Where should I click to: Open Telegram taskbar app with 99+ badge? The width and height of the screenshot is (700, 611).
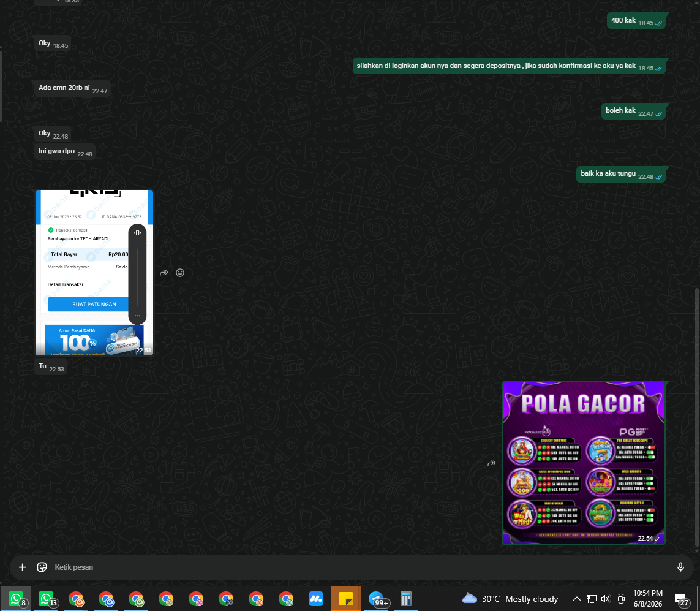point(376,599)
